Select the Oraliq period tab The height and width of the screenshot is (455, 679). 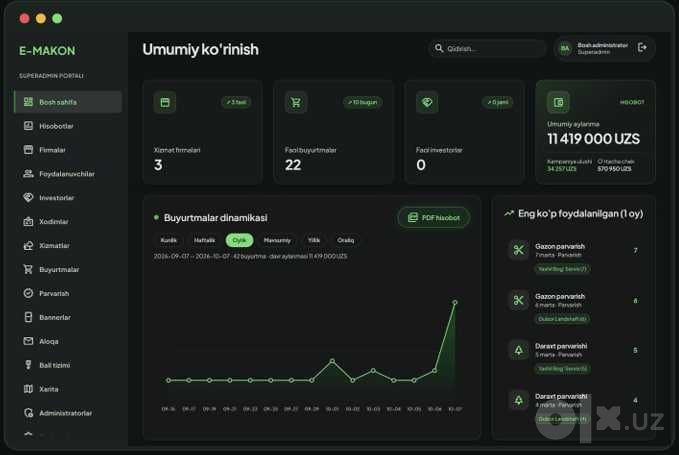point(346,240)
